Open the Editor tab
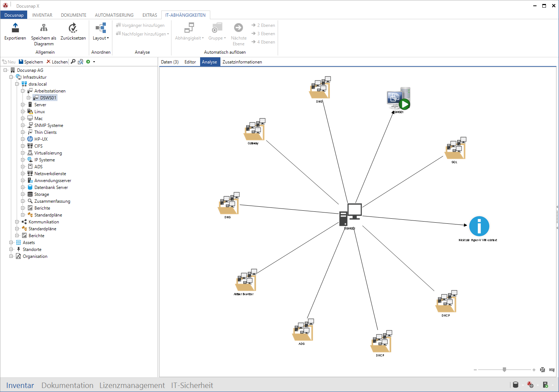 (190, 62)
